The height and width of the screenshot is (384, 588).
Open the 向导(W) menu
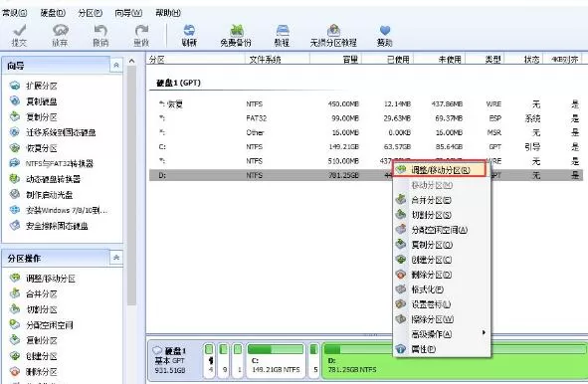(x=128, y=13)
